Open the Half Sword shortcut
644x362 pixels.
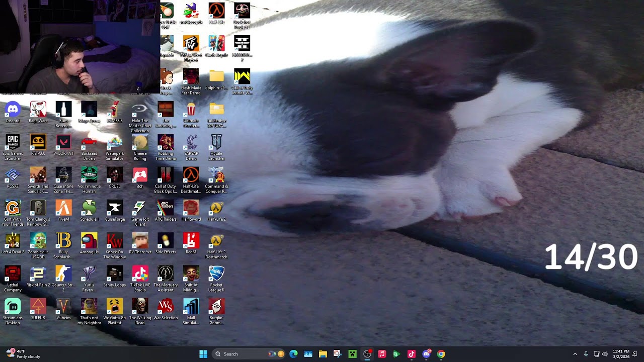(191, 210)
